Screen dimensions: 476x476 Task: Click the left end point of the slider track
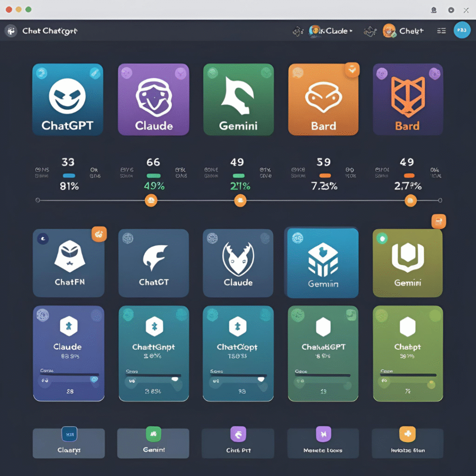38,200
